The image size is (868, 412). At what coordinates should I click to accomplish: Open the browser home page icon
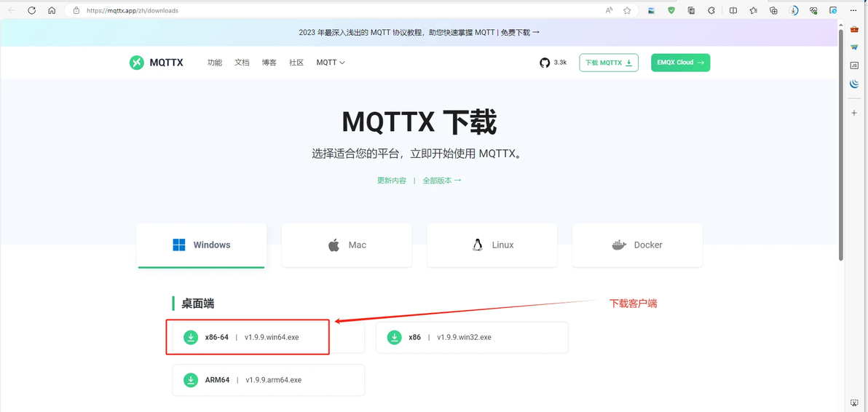[52, 10]
